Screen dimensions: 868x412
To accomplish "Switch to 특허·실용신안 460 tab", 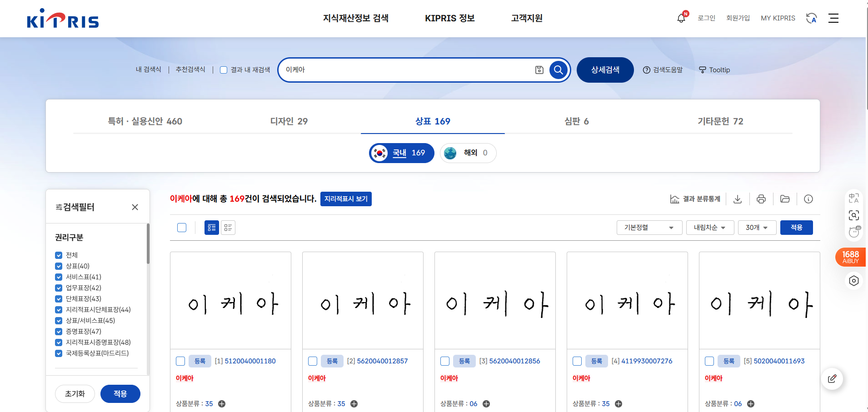I will tap(145, 121).
